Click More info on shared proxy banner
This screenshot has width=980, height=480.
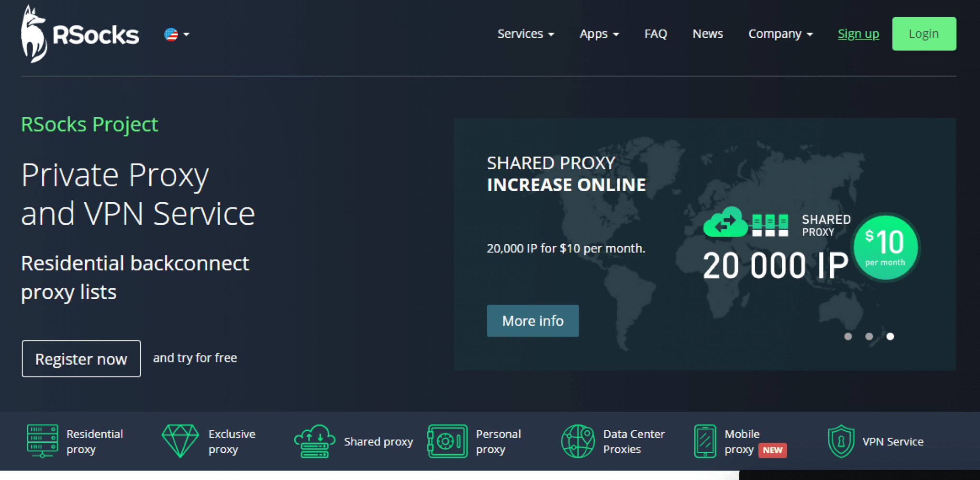(x=533, y=321)
